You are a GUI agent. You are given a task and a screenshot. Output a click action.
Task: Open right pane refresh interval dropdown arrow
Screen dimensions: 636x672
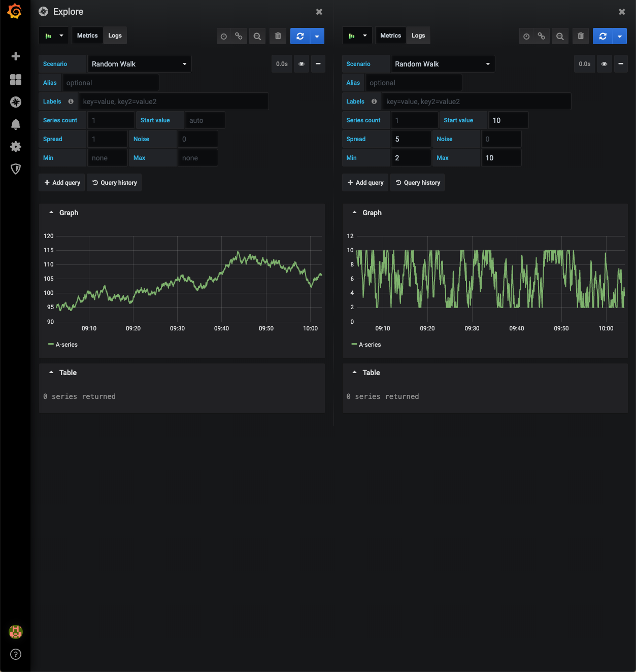(x=620, y=36)
